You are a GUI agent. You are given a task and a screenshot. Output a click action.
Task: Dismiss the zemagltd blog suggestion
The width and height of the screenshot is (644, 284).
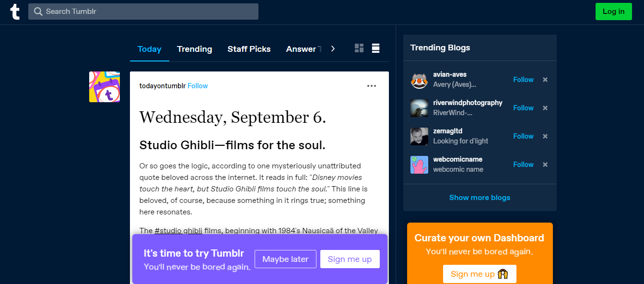pos(545,136)
